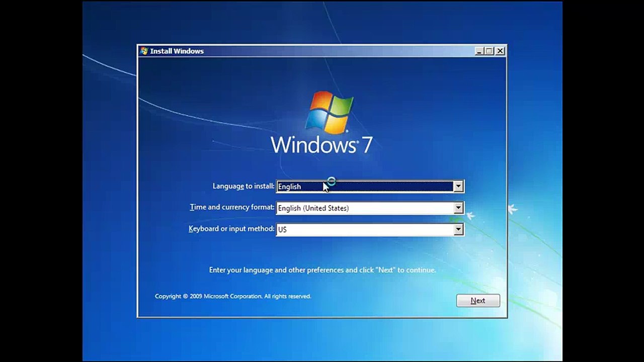
Task: Expand the Time and currency format dropdown
Action: click(x=370, y=208)
